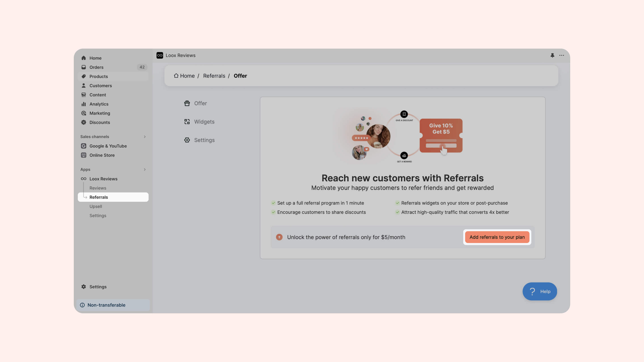Open Orders in the sidebar menu
644x362 pixels.
point(96,67)
